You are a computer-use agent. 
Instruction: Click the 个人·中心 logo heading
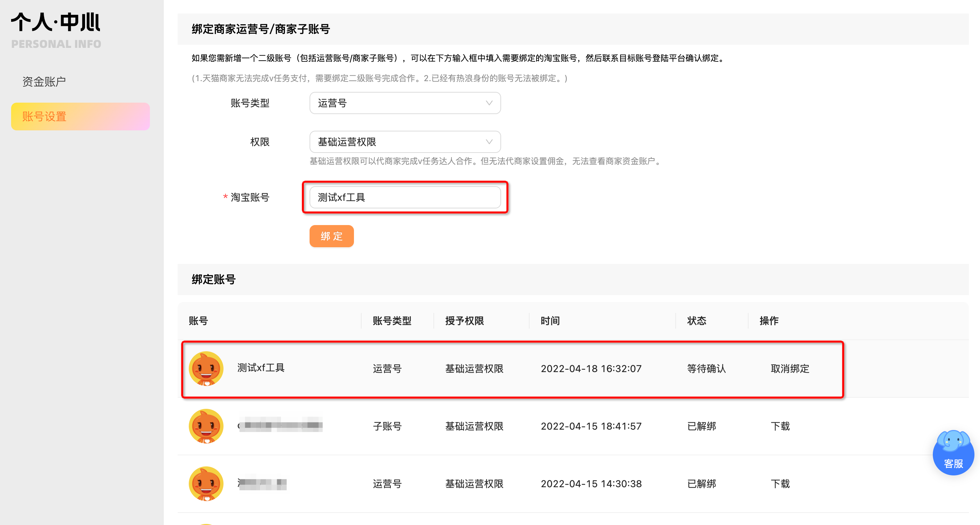pyautogui.click(x=56, y=22)
